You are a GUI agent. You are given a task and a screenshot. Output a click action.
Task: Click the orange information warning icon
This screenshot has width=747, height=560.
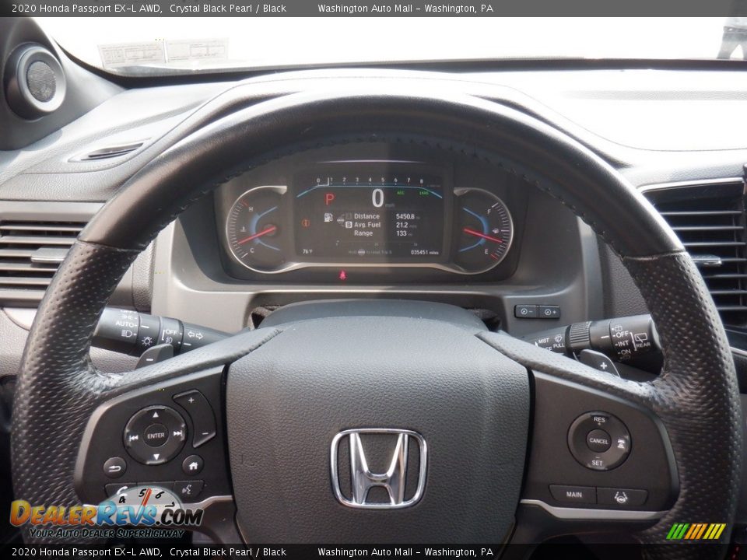pos(306,222)
